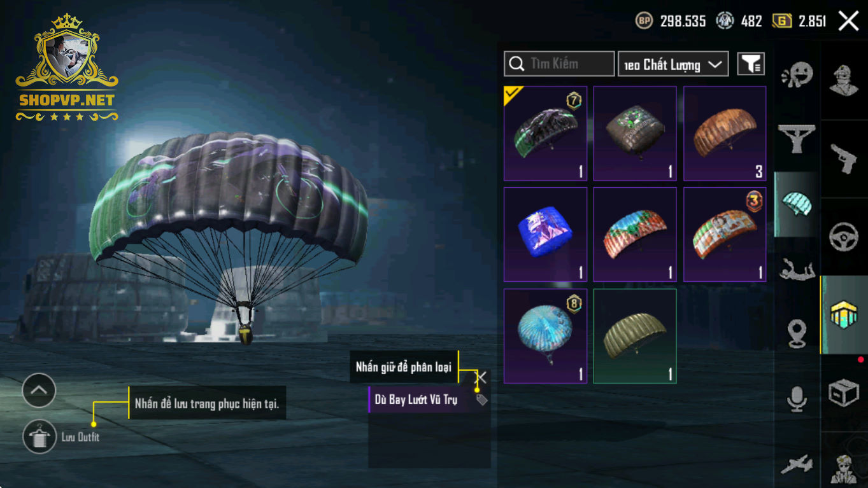Expand the Chất Lượng sort dropdown
Image resolution: width=868 pixels, height=488 pixels.
click(673, 64)
